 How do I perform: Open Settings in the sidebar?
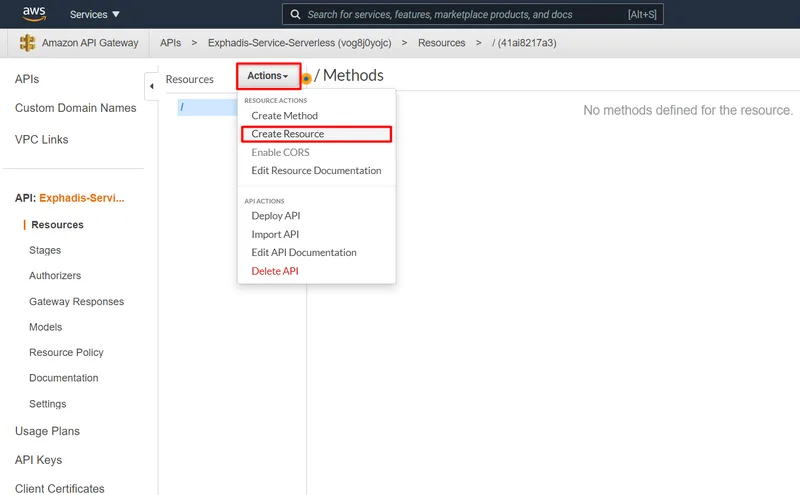coord(47,404)
